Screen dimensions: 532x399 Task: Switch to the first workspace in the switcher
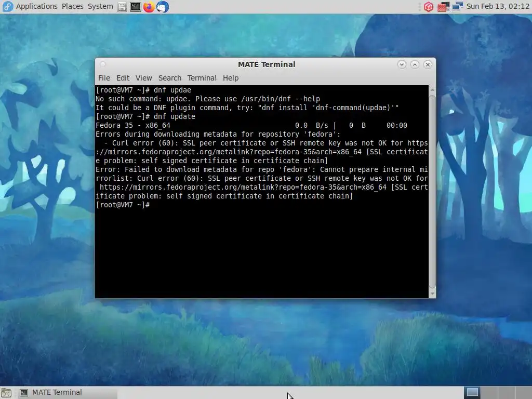(472, 393)
